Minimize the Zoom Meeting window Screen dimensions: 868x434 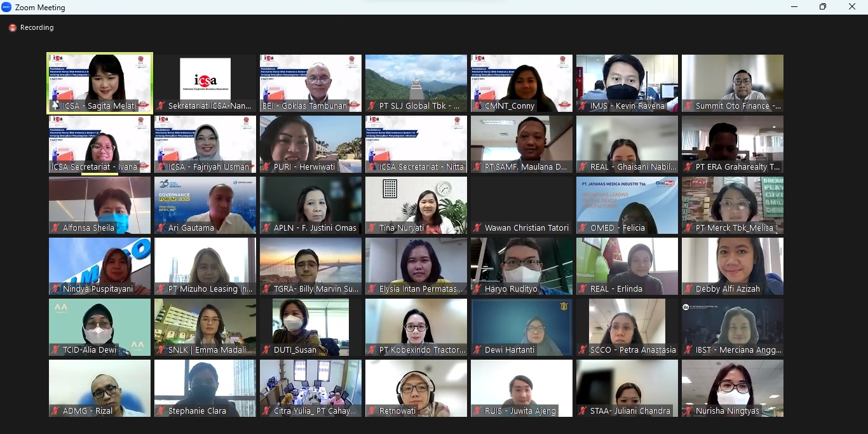tap(794, 7)
